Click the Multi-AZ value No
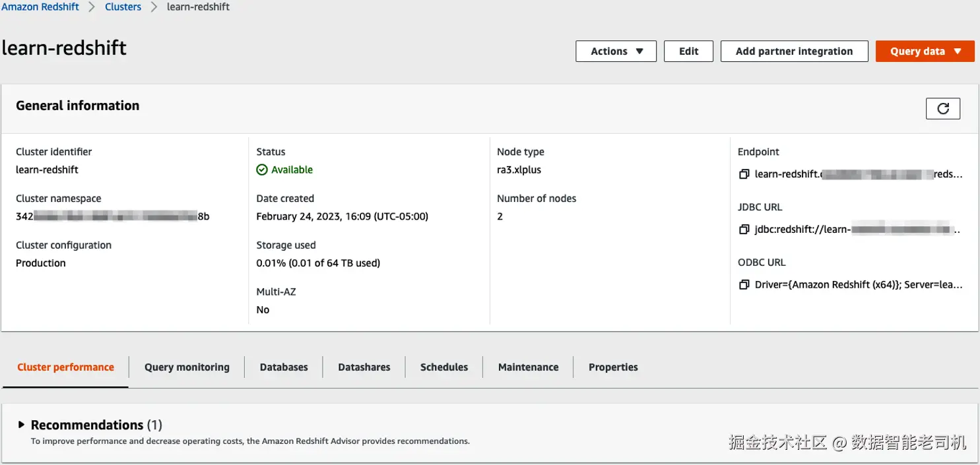The image size is (980, 465). point(263,310)
